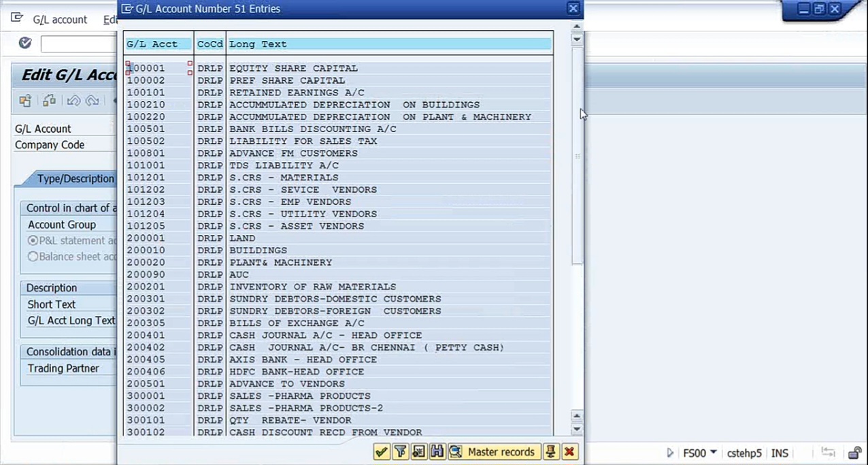Screen dimensions: 868x465
Task: Select S.CRS - UTILITY VENDORS row
Action: pos(338,214)
